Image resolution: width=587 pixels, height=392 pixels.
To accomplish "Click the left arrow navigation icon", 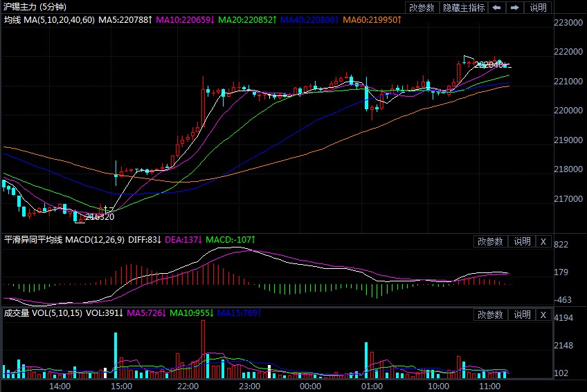I will pos(497,8).
